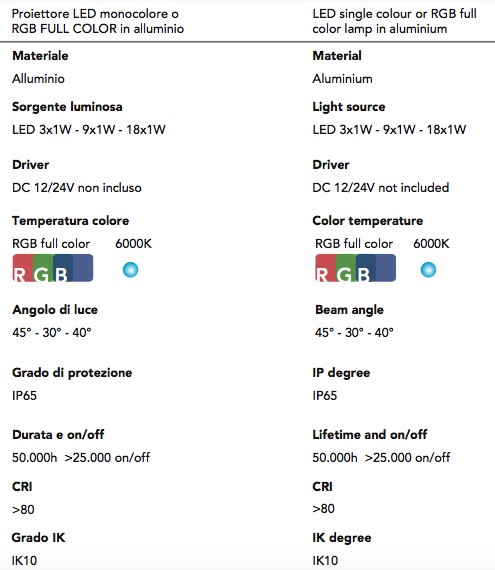Viewport: 495px width, 570px height.
Task: Click the Lifetime and on/off heading
Action: [370, 434]
